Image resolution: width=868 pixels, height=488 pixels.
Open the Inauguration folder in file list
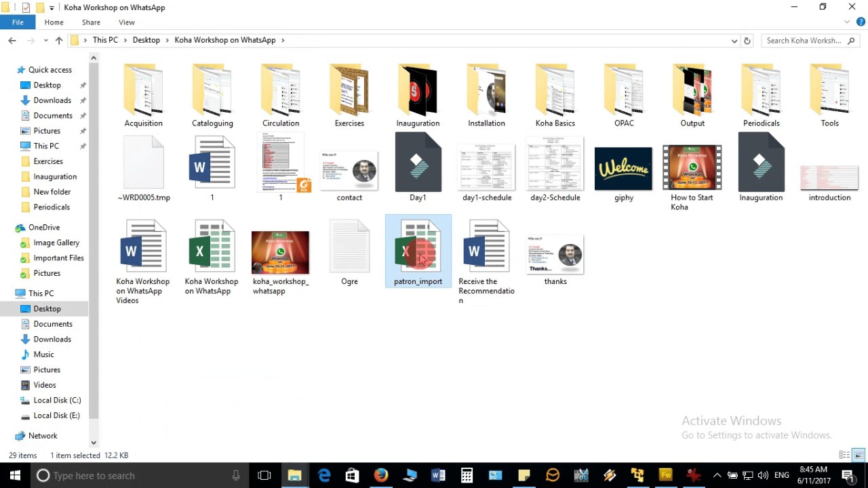(x=418, y=95)
